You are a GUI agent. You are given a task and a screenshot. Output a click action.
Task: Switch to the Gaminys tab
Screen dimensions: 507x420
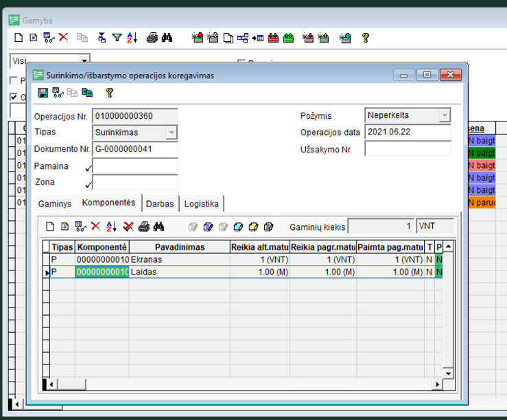55,204
